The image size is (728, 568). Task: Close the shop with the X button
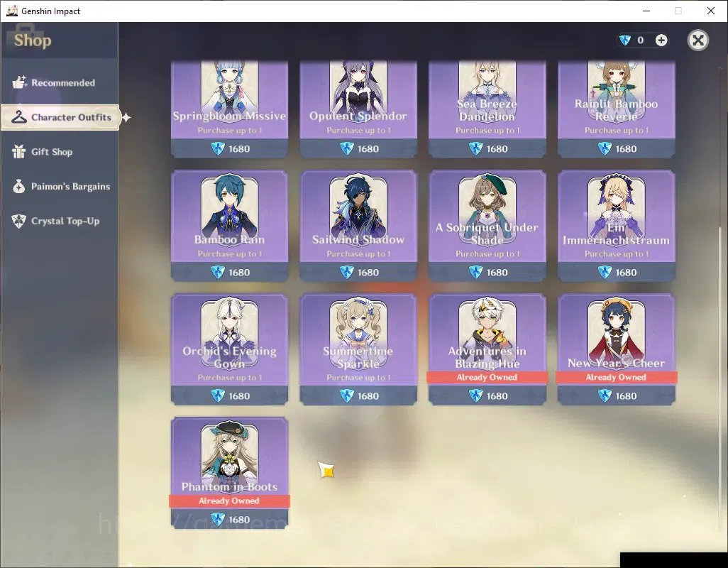tap(697, 40)
